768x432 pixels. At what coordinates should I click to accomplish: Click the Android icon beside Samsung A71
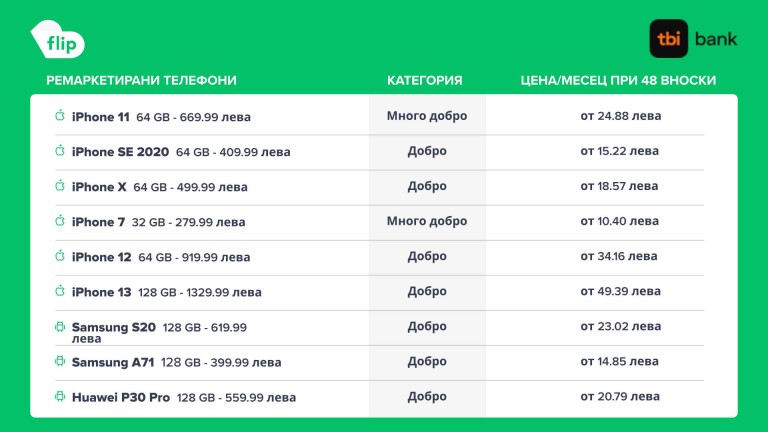(60, 361)
